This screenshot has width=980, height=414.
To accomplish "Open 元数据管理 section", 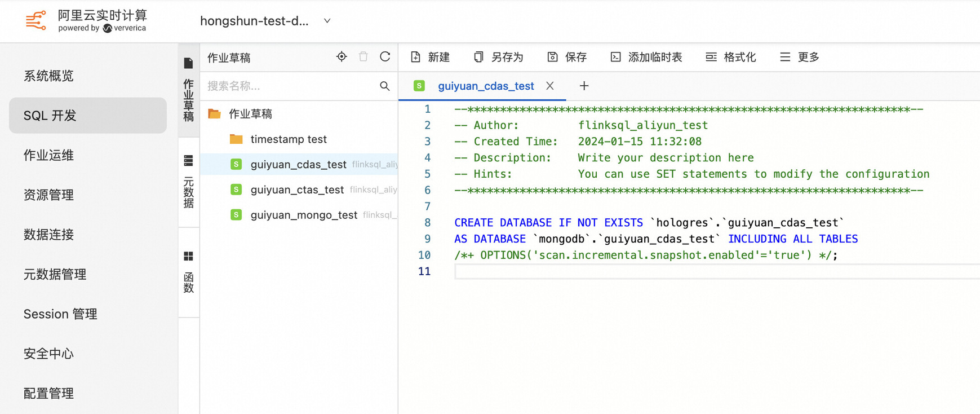I will coord(55,275).
